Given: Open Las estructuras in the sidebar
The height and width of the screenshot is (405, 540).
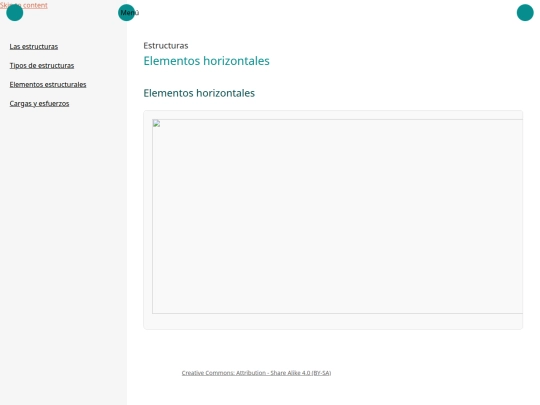Looking at the screenshot, I should [34, 46].
